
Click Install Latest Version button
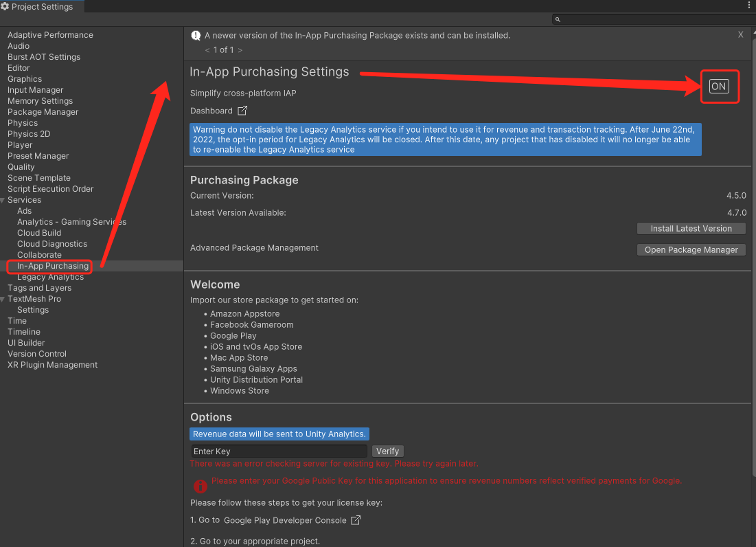coord(691,229)
